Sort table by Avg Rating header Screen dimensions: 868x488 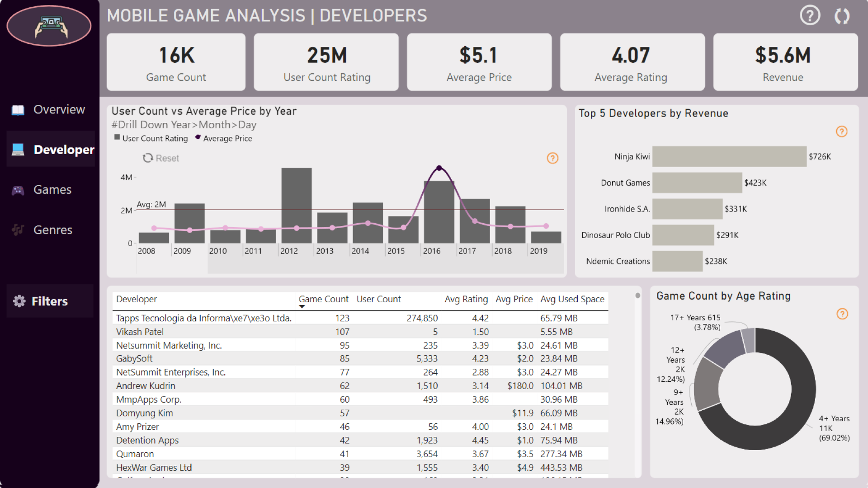[466, 299]
